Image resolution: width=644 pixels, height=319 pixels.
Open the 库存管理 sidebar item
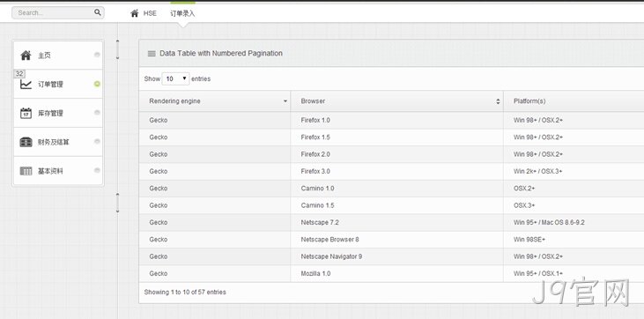pyautogui.click(x=58, y=113)
